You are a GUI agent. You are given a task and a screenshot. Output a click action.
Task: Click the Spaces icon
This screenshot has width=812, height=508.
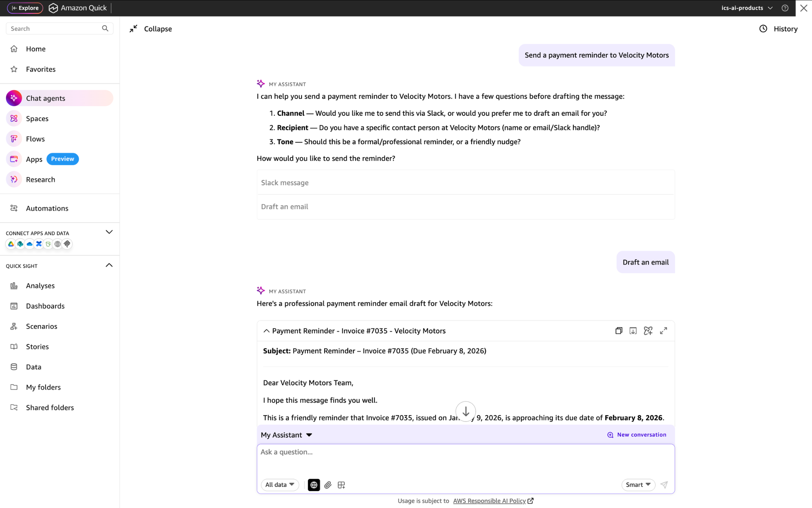click(14, 118)
